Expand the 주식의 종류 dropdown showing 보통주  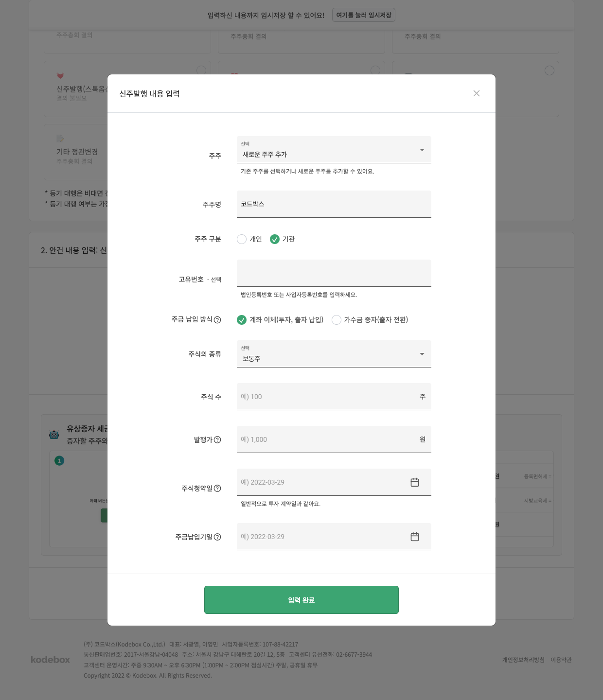pyautogui.click(x=334, y=354)
